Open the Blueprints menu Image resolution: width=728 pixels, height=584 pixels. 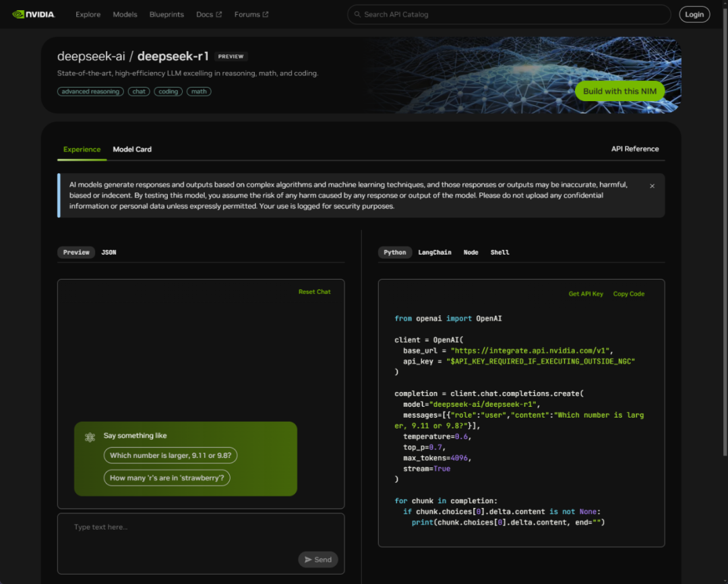pos(166,14)
